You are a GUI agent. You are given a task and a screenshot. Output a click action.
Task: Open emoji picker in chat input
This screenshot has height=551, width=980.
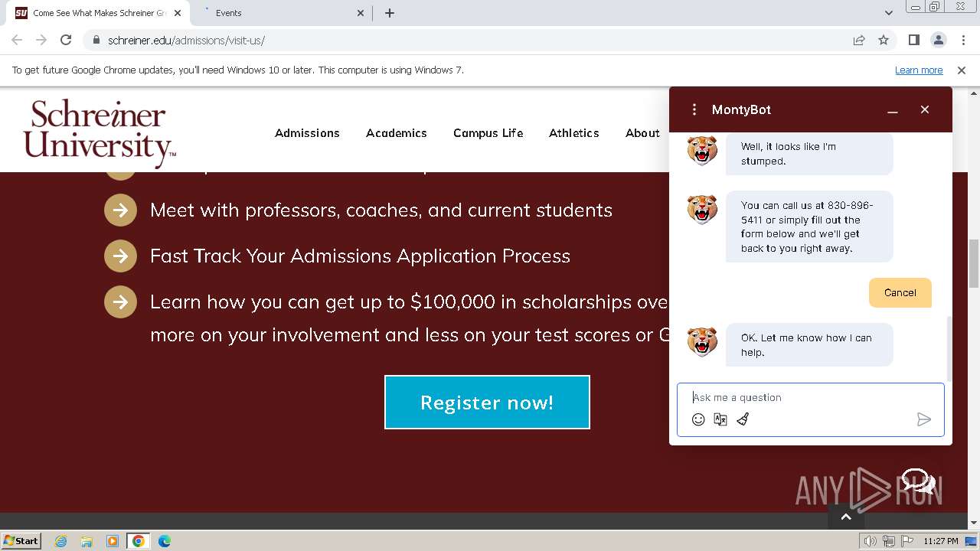(x=698, y=419)
